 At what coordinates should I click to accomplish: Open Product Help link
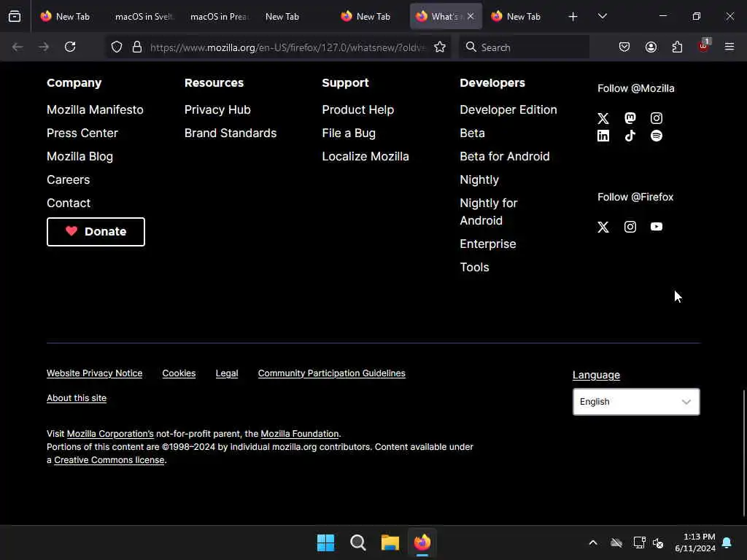click(x=357, y=109)
